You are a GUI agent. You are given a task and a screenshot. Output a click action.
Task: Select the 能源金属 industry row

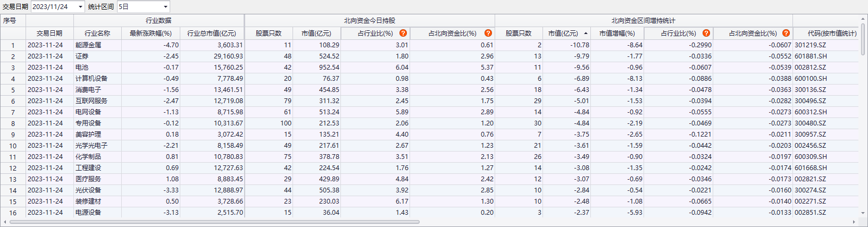click(x=88, y=45)
